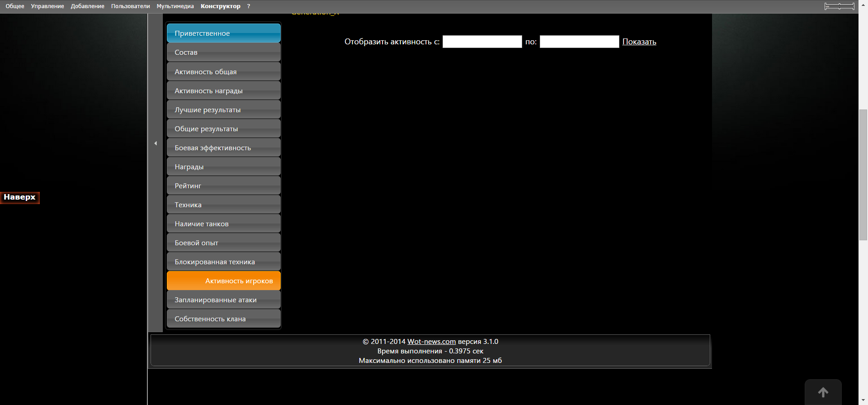This screenshot has height=405, width=868.
Task: Click the question mark help menu
Action: coord(249,6)
